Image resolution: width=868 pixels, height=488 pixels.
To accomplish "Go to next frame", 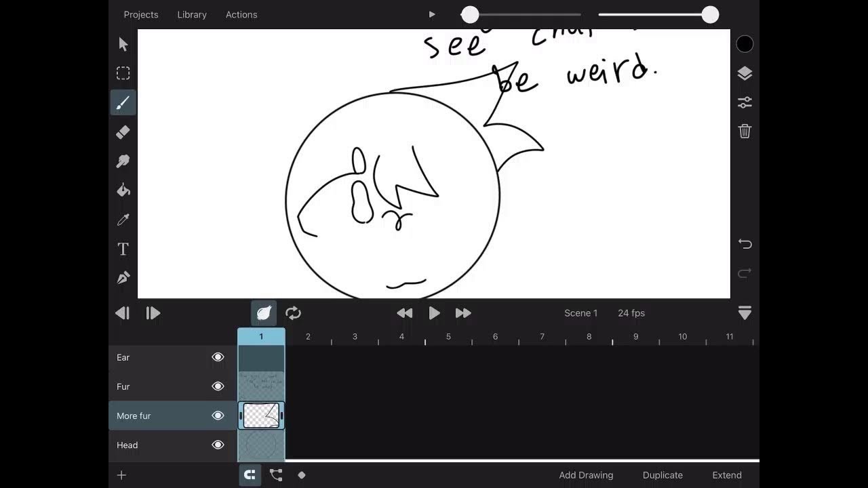I will (x=153, y=313).
